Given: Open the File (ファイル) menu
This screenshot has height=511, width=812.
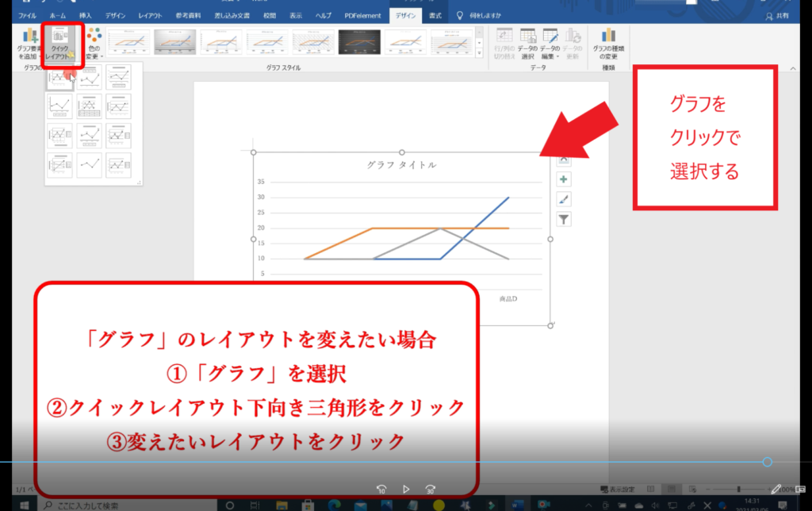Looking at the screenshot, I should pyautogui.click(x=28, y=15).
